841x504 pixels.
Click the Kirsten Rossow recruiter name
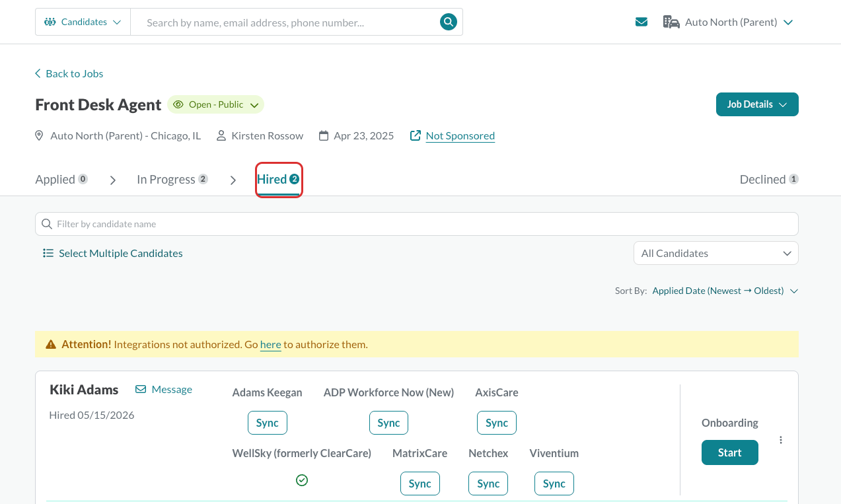pos(268,135)
